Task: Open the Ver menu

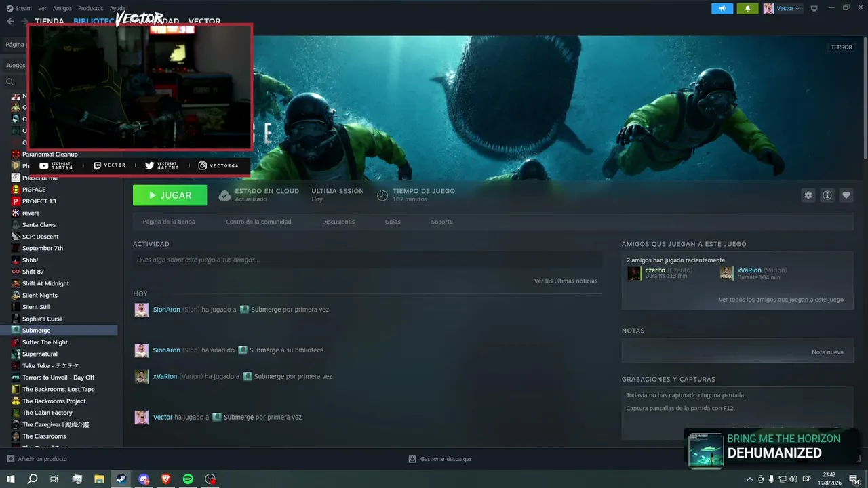Action: [42, 8]
